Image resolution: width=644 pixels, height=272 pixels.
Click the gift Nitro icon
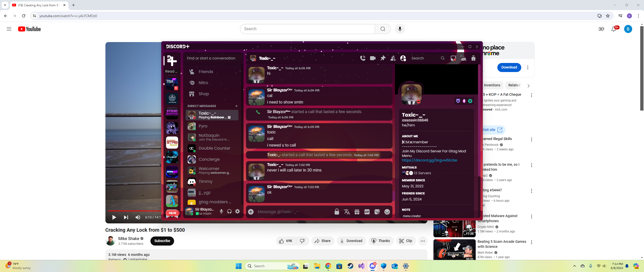point(357,212)
